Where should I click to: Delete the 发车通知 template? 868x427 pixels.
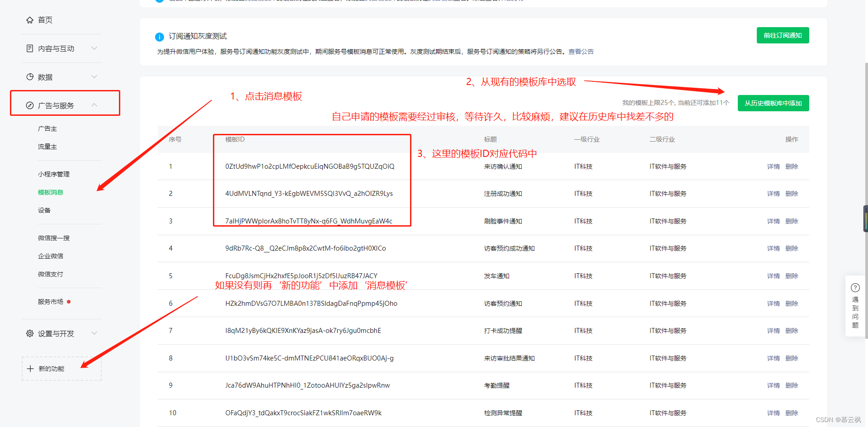pos(792,276)
